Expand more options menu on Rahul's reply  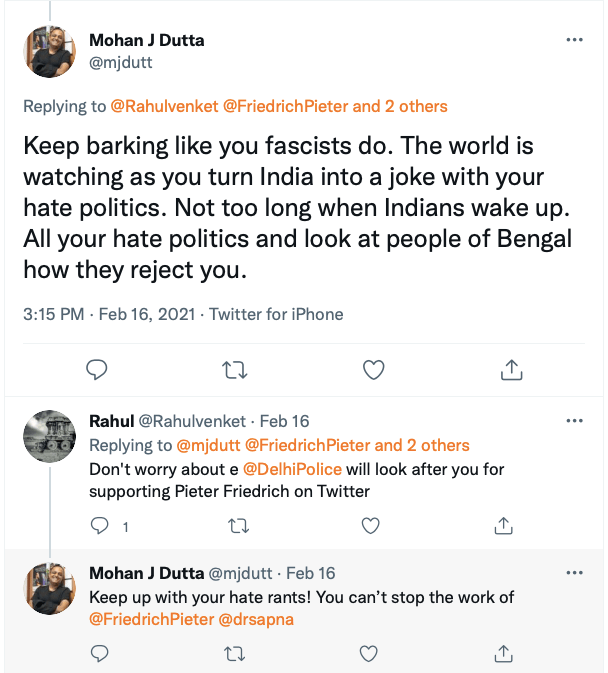point(574,421)
